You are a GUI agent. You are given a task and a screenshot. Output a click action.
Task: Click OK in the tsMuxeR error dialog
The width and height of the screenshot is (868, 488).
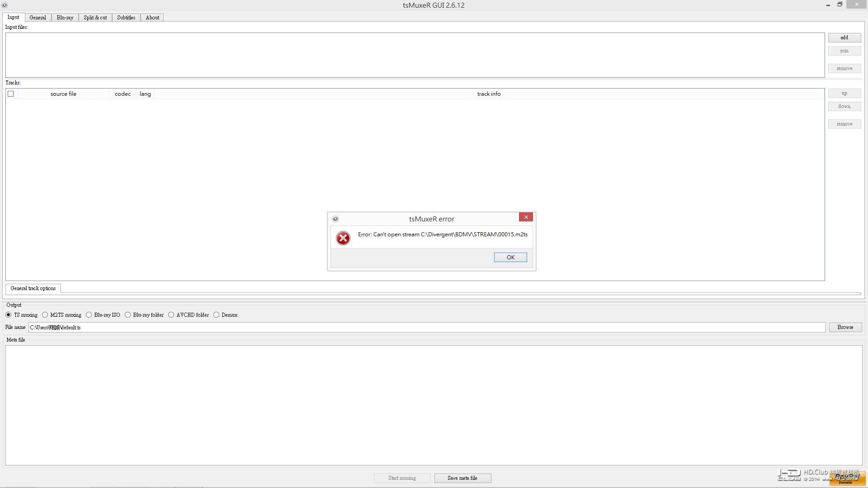[x=510, y=257]
